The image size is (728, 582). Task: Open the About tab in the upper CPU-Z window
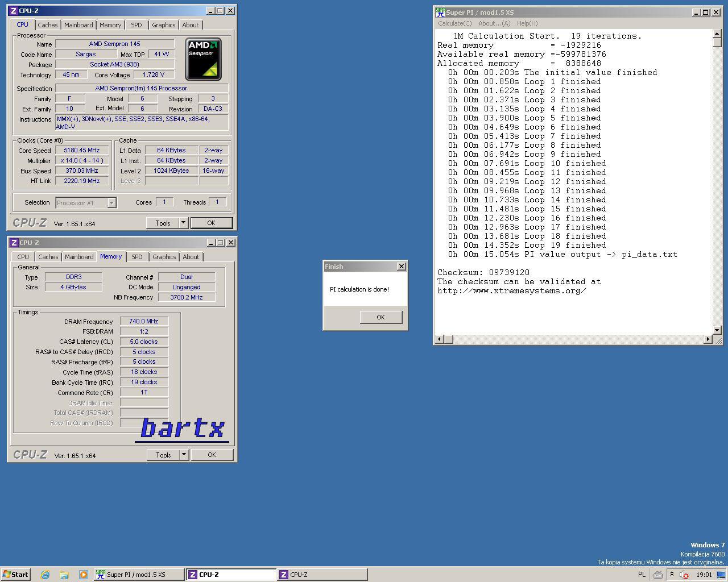tap(191, 25)
